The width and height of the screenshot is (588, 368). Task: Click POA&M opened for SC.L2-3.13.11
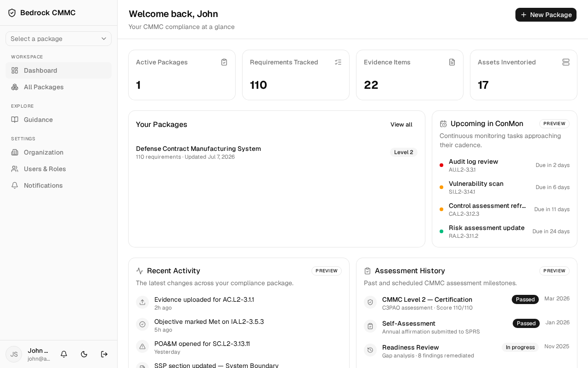tap(202, 344)
